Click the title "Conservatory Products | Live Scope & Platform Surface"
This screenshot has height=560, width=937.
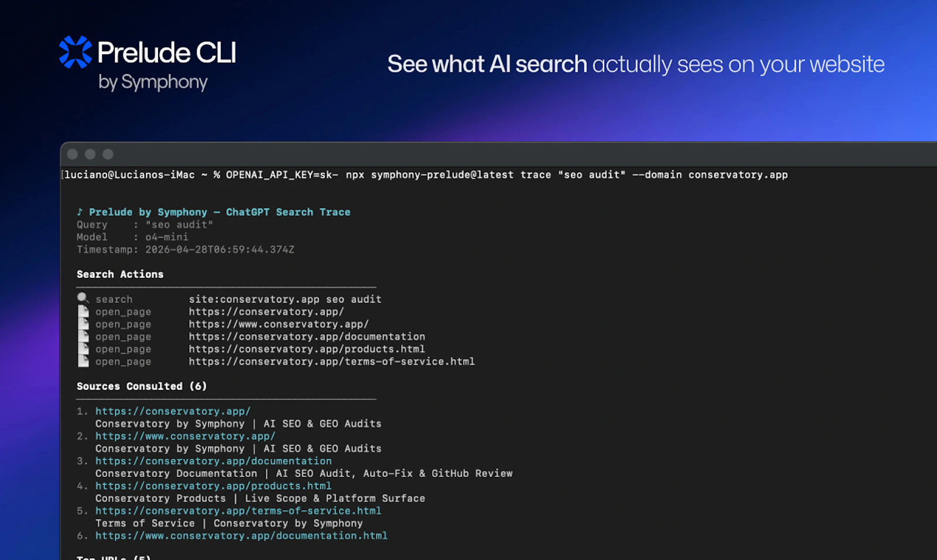260,499
